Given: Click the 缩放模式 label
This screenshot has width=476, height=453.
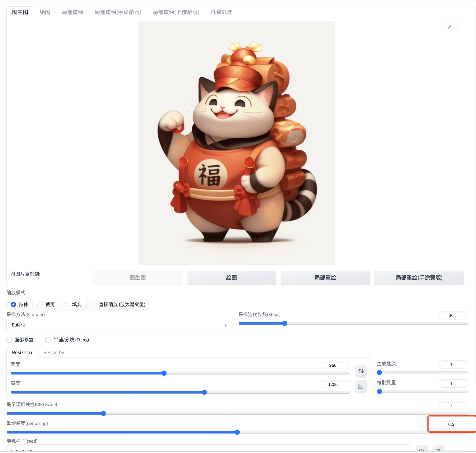Looking at the screenshot, I should [16, 293].
